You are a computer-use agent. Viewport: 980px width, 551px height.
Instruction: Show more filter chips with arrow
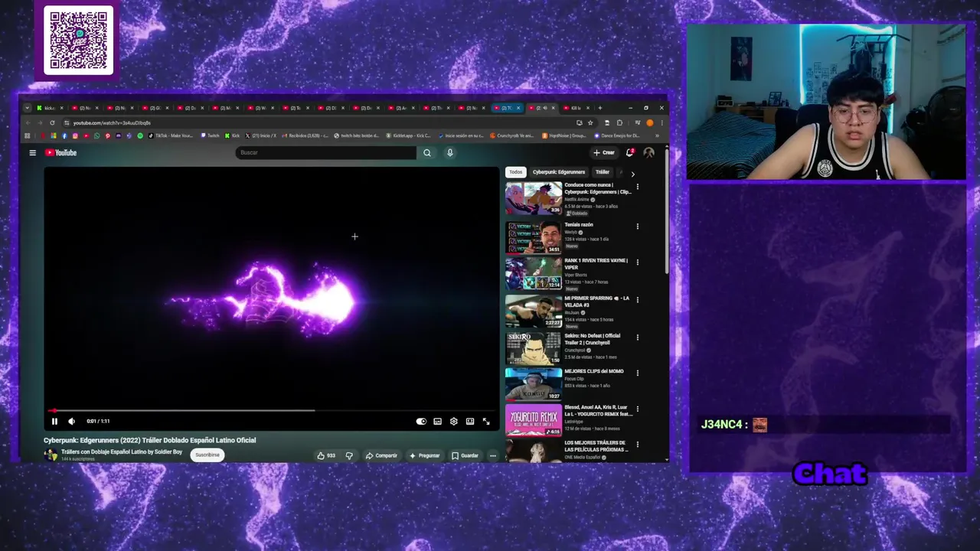click(x=632, y=174)
